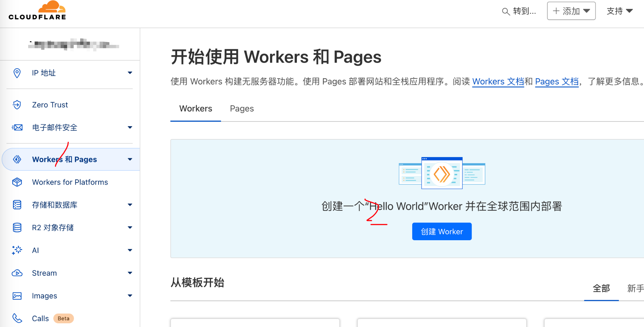Click the 转到... search field
Viewport: 644px width, 327px height.
click(519, 11)
